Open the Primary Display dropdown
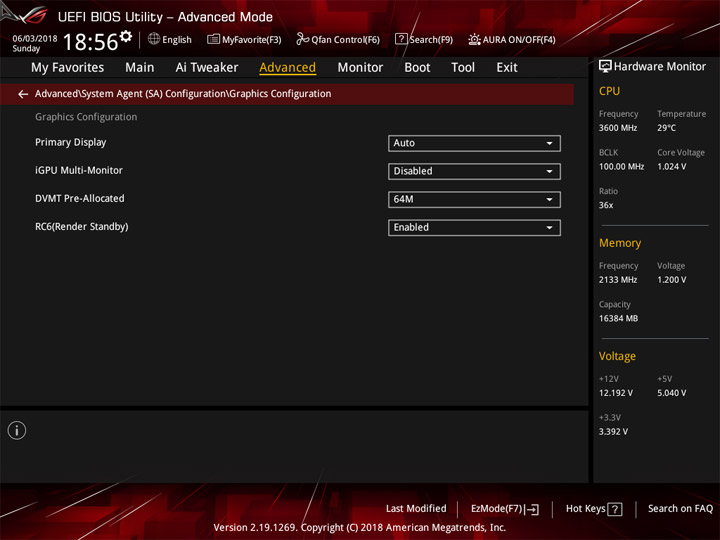Screen dimensions: 720x540 pos(474,143)
